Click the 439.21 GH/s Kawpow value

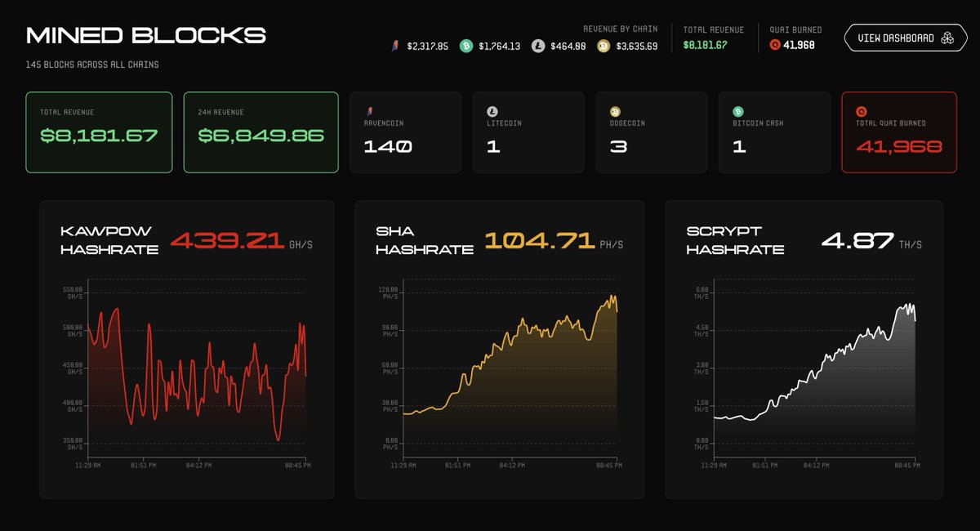241,241
